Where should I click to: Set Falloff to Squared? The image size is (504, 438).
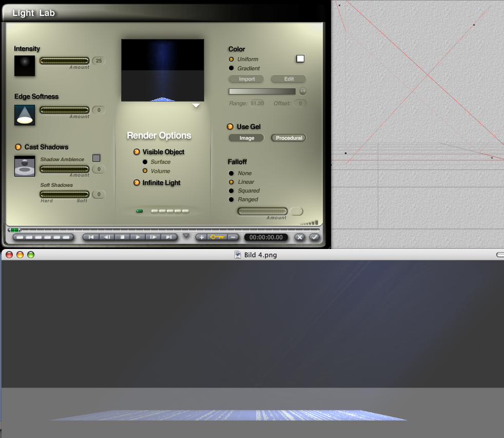tap(231, 191)
